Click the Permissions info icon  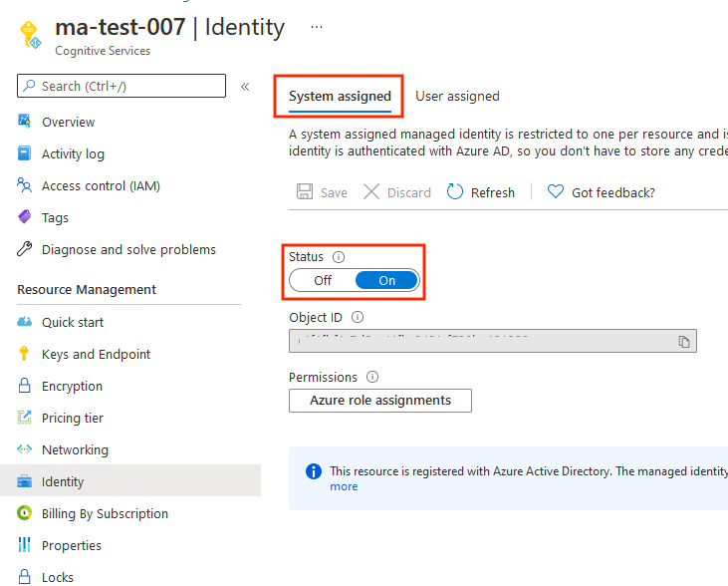pyautogui.click(x=372, y=378)
